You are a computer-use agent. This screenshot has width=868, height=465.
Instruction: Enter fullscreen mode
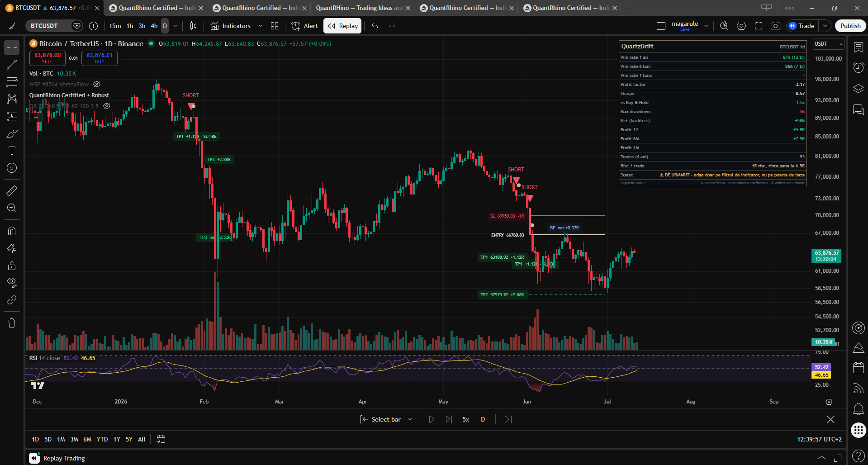pyautogui.click(x=759, y=26)
